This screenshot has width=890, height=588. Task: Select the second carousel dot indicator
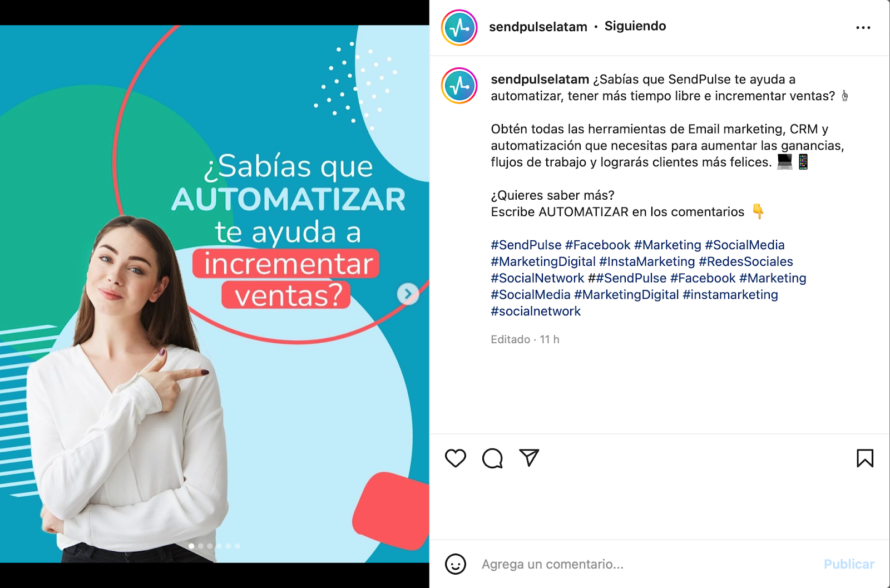click(201, 546)
